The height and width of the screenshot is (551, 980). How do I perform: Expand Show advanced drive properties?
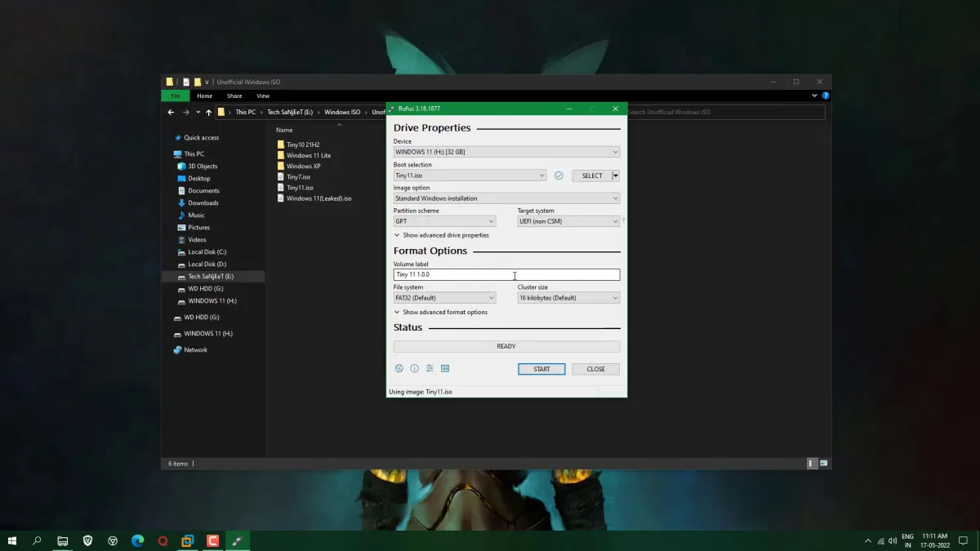pyautogui.click(x=442, y=235)
